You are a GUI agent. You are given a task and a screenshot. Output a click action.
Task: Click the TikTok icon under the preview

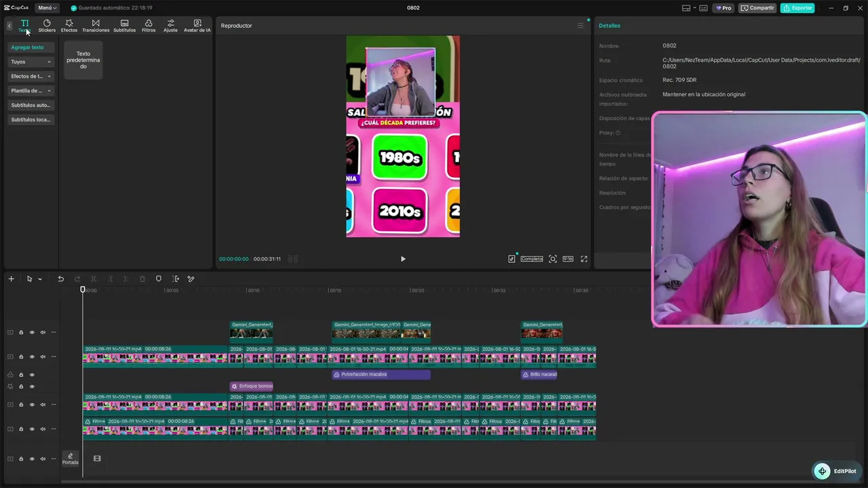512,259
